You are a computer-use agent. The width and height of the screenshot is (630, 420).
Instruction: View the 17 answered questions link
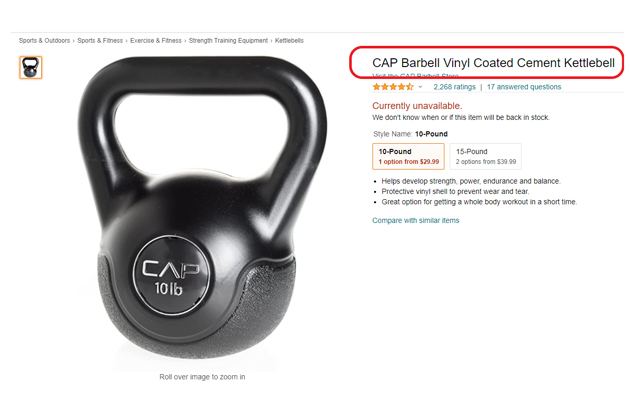pyautogui.click(x=524, y=87)
